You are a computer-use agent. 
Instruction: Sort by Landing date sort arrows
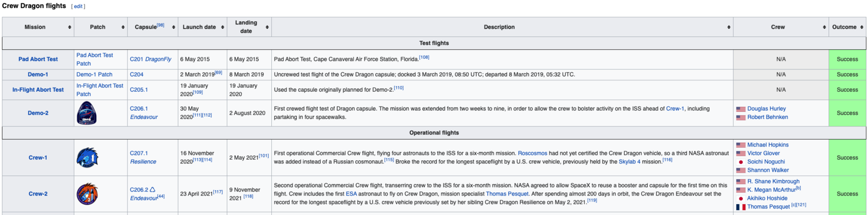click(267, 27)
